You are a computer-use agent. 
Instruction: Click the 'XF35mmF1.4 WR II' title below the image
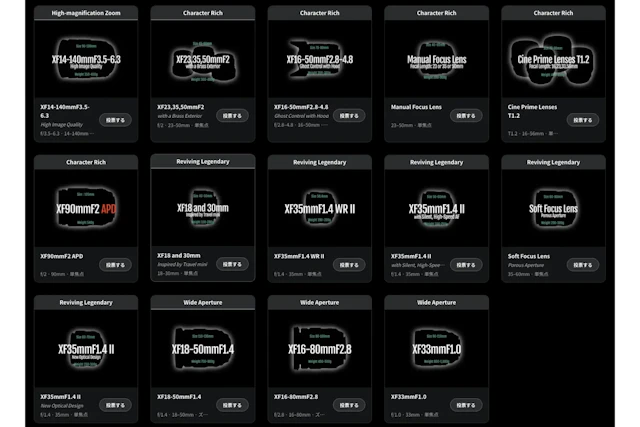pyautogui.click(x=299, y=256)
